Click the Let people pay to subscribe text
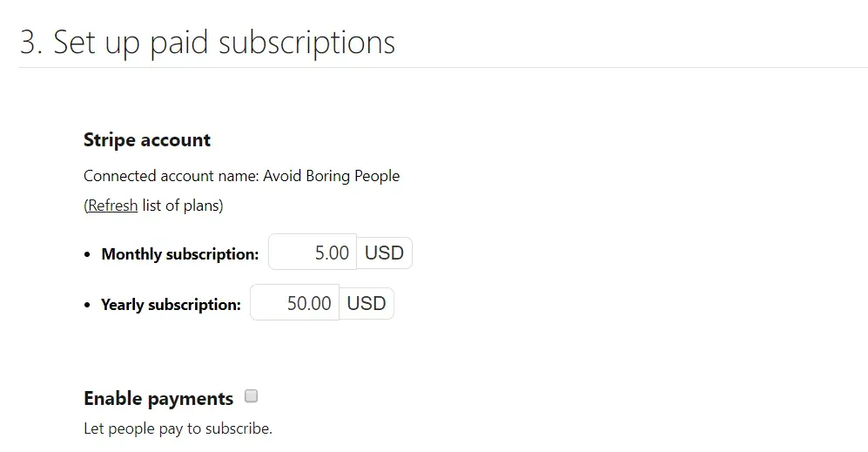 click(x=178, y=428)
